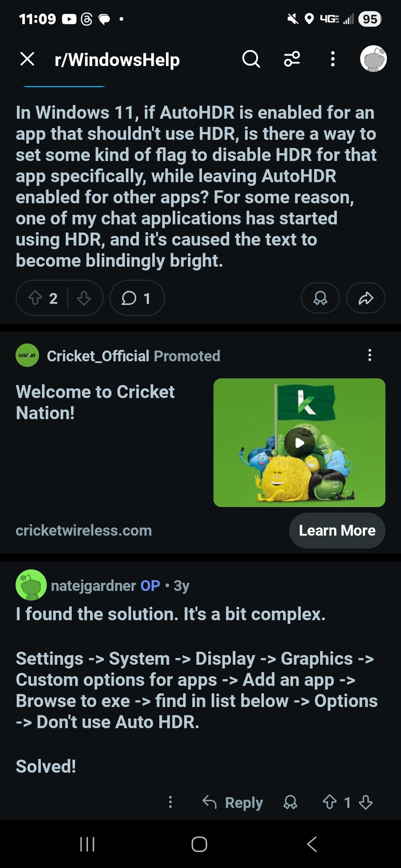401x868 pixels.
Task: Give an award to the post
Action: pos(320,298)
